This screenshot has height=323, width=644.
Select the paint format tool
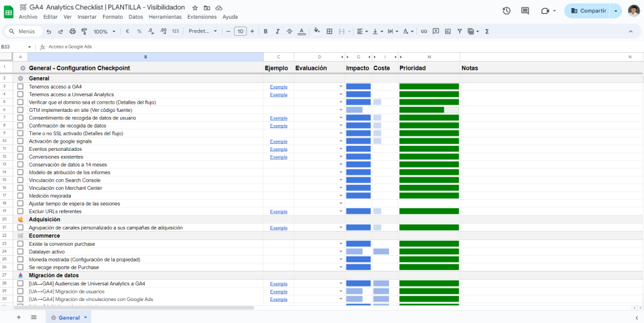(x=84, y=31)
